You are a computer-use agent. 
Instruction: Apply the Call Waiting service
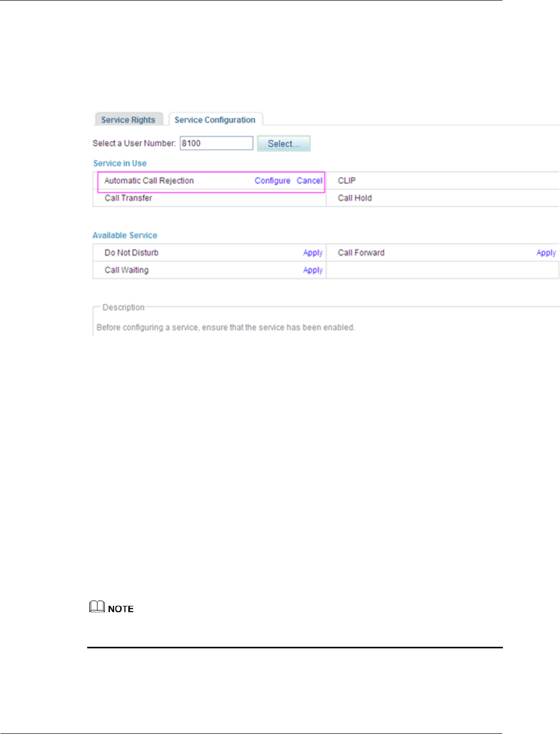tap(313, 270)
